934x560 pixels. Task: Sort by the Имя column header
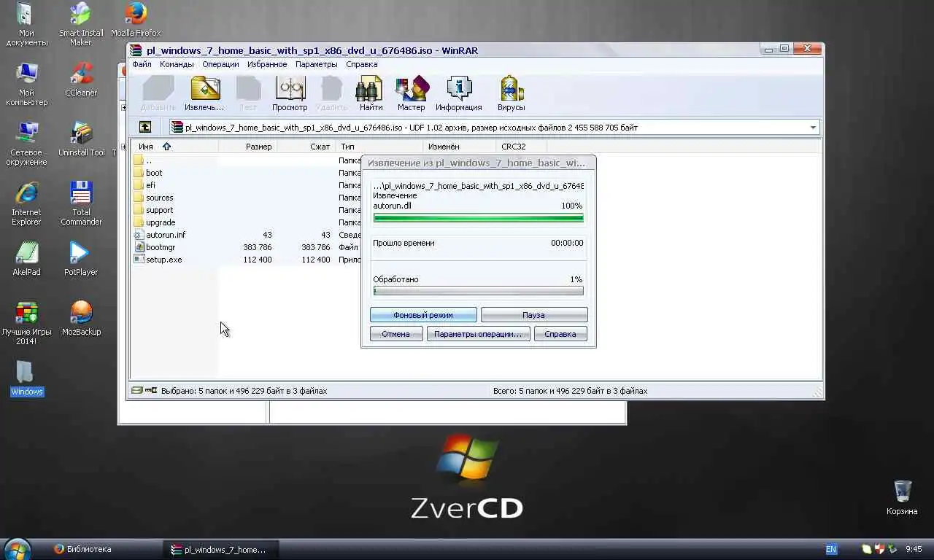[174, 147]
